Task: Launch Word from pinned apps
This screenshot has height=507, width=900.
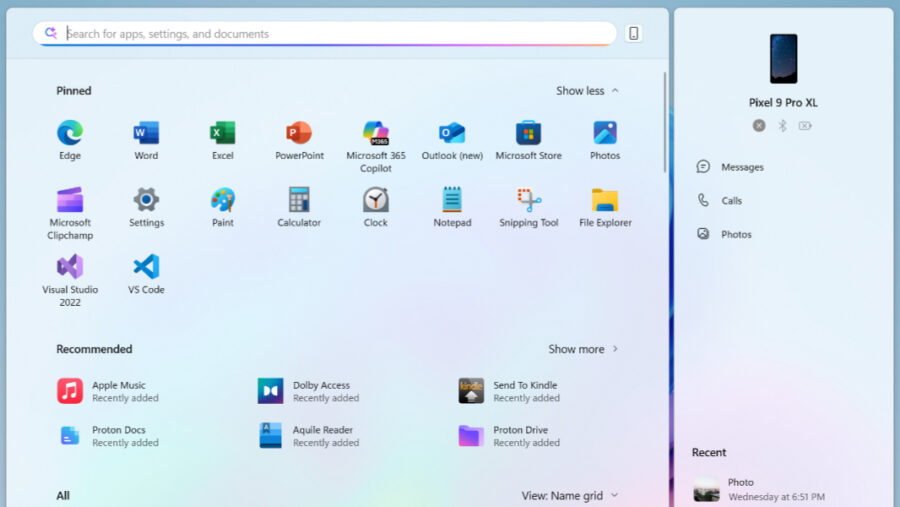Action: pyautogui.click(x=146, y=140)
